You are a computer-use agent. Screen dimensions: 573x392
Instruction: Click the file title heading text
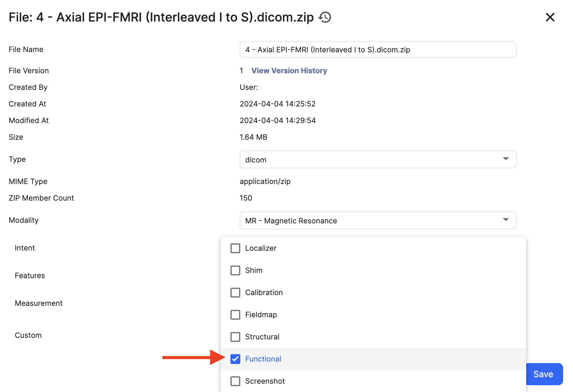click(161, 17)
